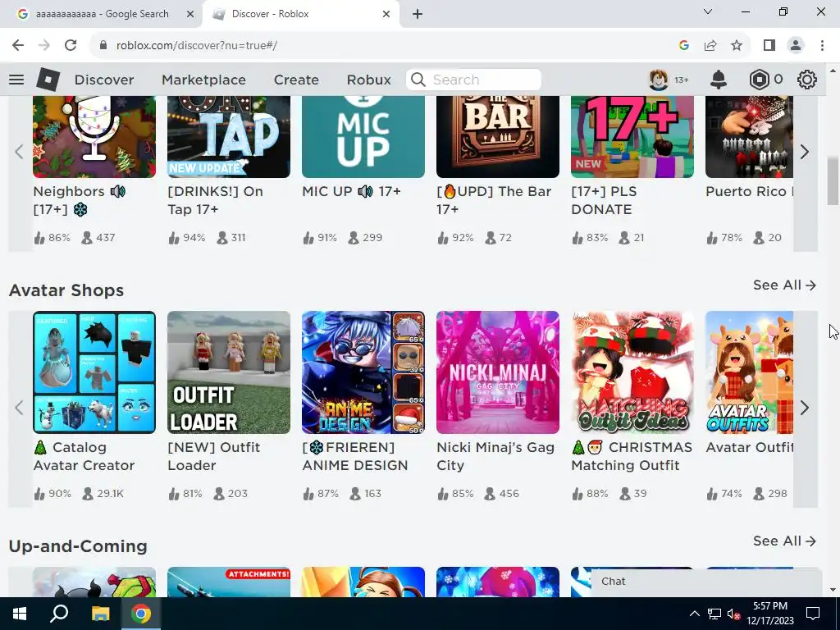Image resolution: width=840 pixels, height=630 pixels.
Task: Share this page via share icon
Action: click(710, 46)
